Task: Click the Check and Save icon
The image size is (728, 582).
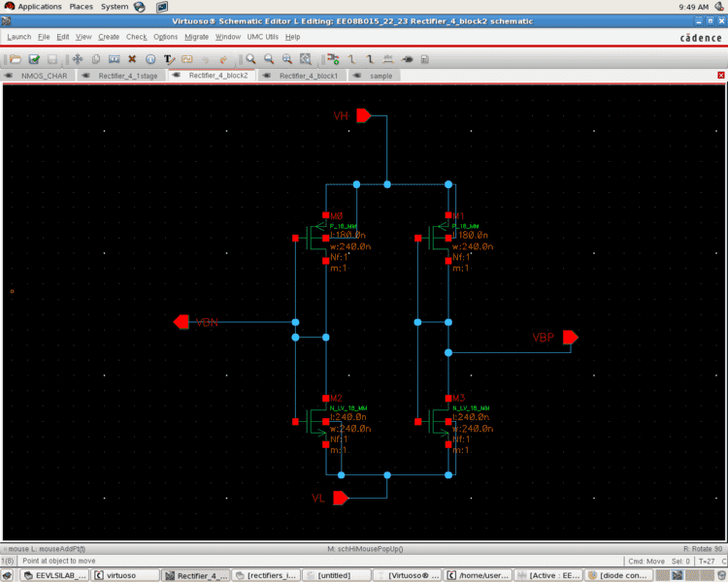Action: (35, 59)
